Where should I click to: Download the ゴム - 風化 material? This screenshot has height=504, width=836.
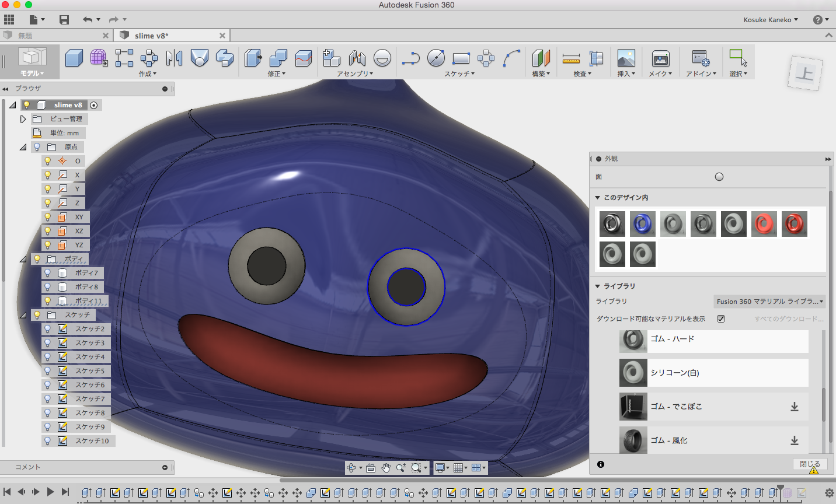point(795,440)
